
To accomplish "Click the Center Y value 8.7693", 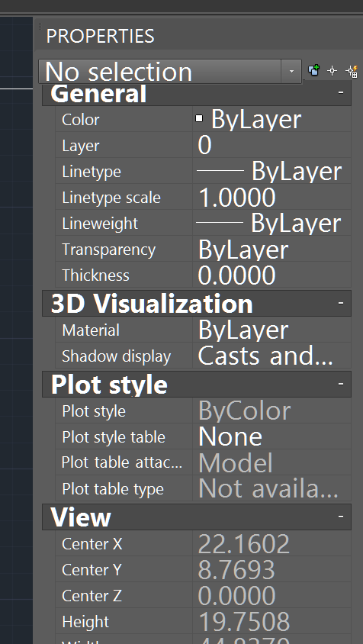I will pyautogui.click(x=271, y=570).
